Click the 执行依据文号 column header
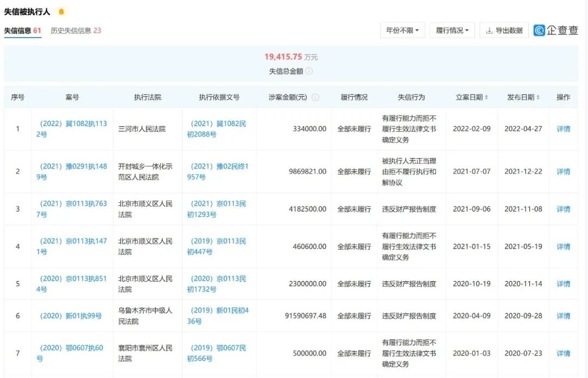Image resolution: width=588 pixels, height=378 pixels. pyautogui.click(x=219, y=97)
